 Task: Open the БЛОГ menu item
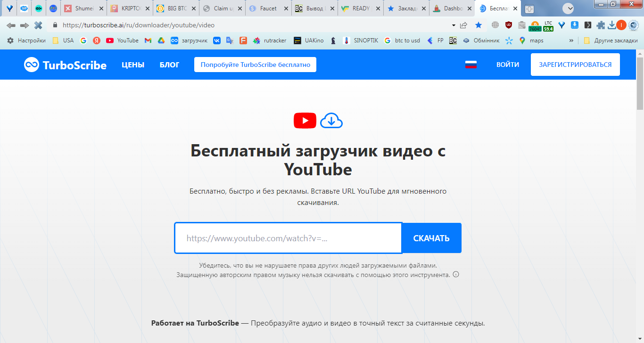[x=170, y=65]
